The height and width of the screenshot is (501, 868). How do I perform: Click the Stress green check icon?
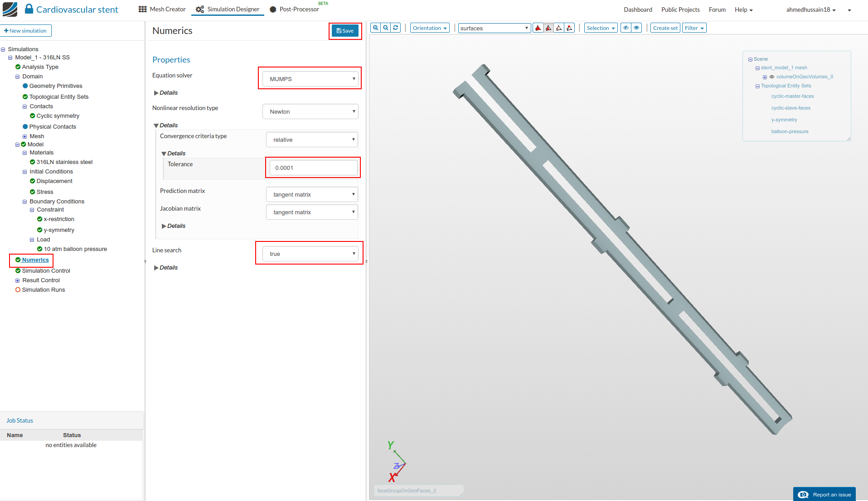[x=33, y=192]
